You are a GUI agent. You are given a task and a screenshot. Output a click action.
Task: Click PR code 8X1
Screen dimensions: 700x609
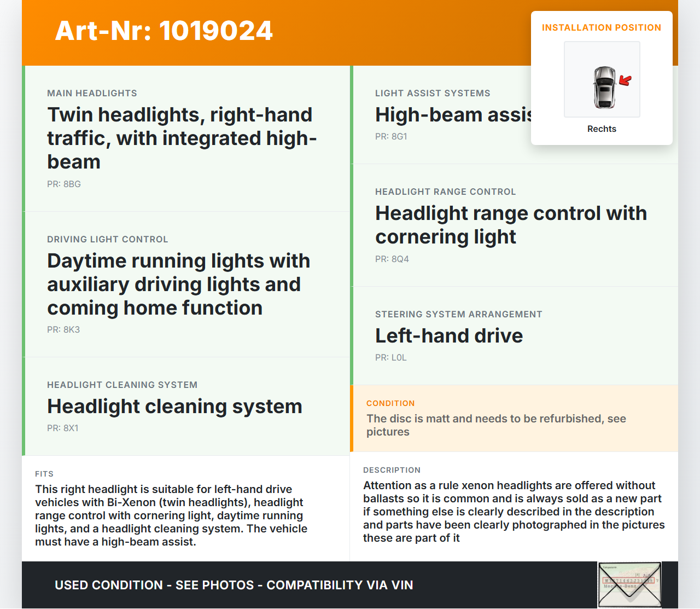[63, 428]
